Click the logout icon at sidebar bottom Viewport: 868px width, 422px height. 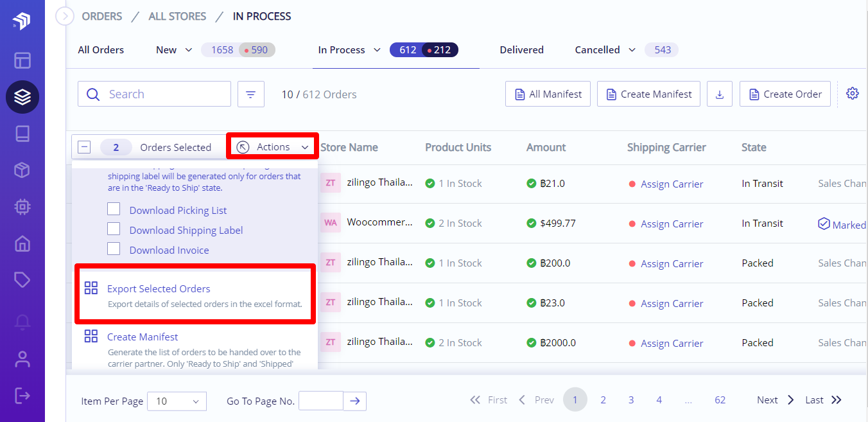coord(22,396)
